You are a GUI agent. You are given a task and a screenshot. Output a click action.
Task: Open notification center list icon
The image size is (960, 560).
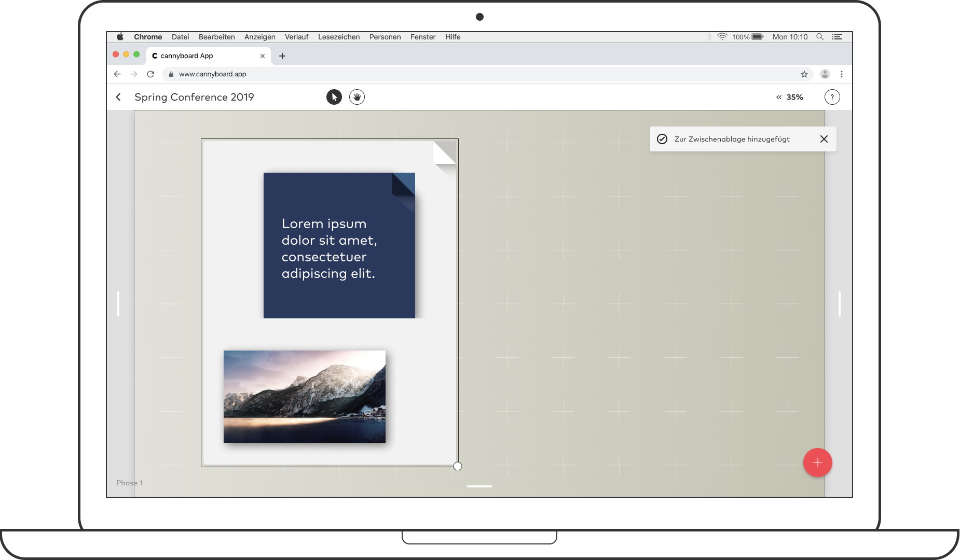[x=837, y=37]
